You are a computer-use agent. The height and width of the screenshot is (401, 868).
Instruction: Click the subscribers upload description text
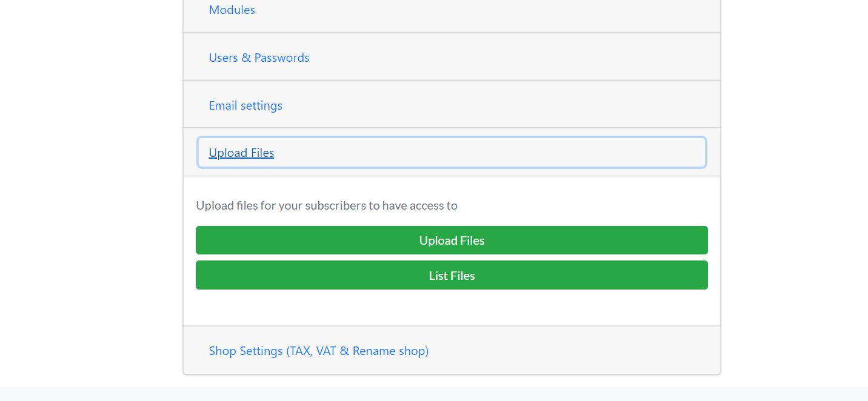[327, 205]
